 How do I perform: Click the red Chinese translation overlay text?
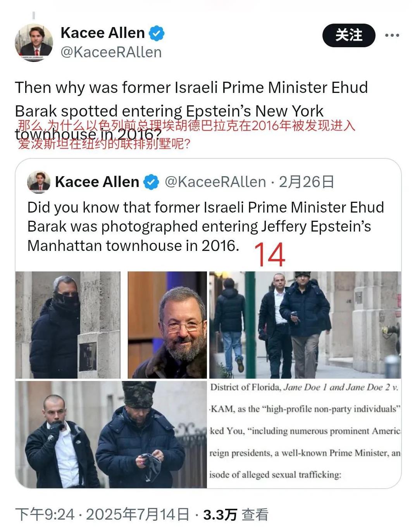click(x=186, y=135)
